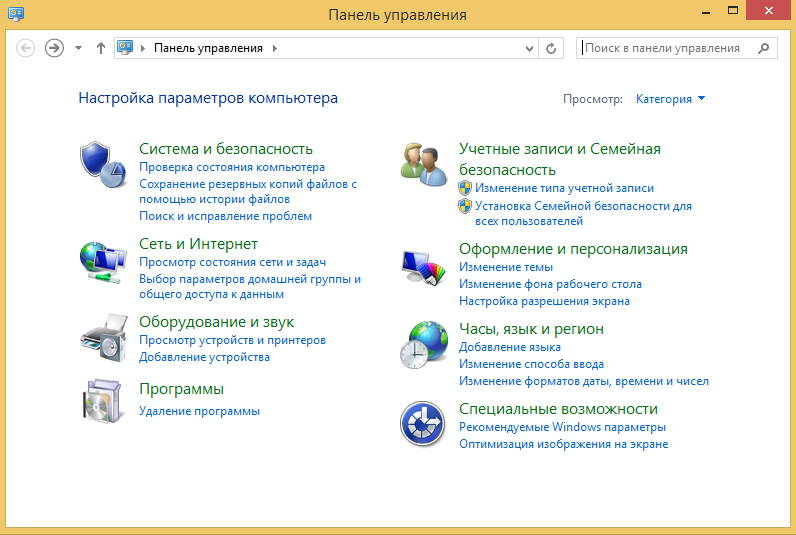This screenshot has width=796, height=535.
Task: Click 'Удаление программы' link
Action: tap(200, 411)
